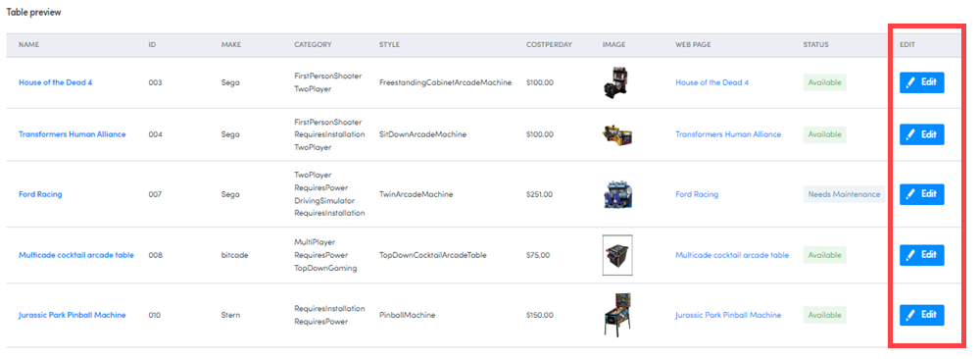Select the ID cell 007
This screenshot has height=359, width=980.
(155, 194)
